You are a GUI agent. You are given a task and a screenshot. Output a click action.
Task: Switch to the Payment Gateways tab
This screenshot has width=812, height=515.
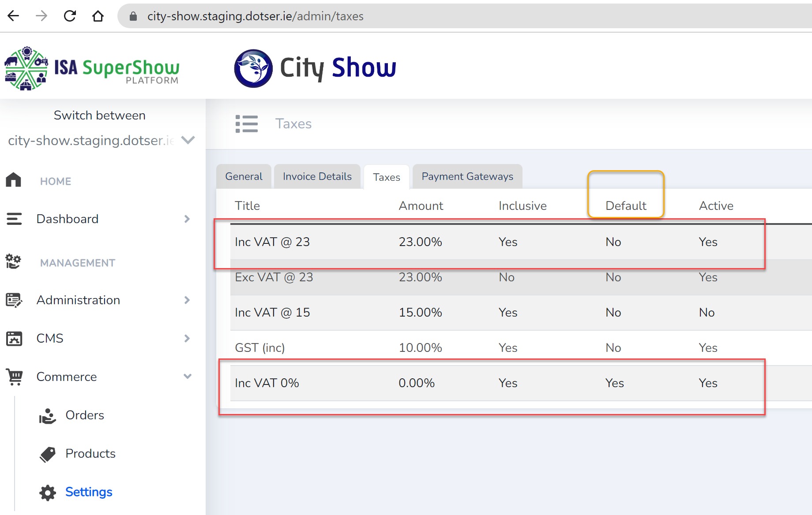point(467,176)
